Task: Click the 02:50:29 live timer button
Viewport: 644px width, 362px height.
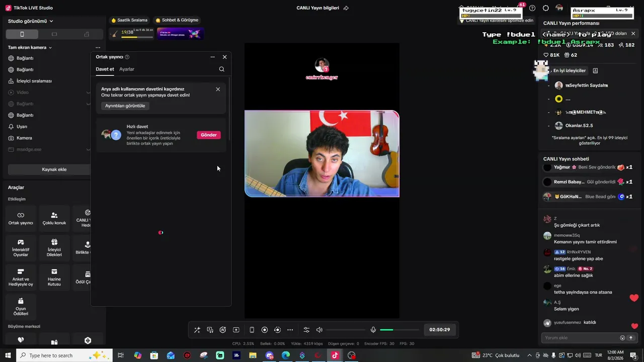Action: (x=440, y=330)
